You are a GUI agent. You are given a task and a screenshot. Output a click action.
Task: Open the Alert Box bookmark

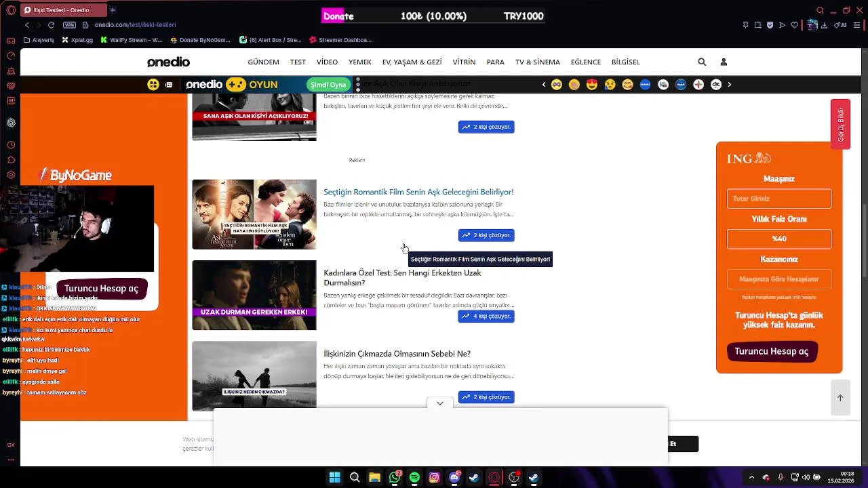(271, 40)
